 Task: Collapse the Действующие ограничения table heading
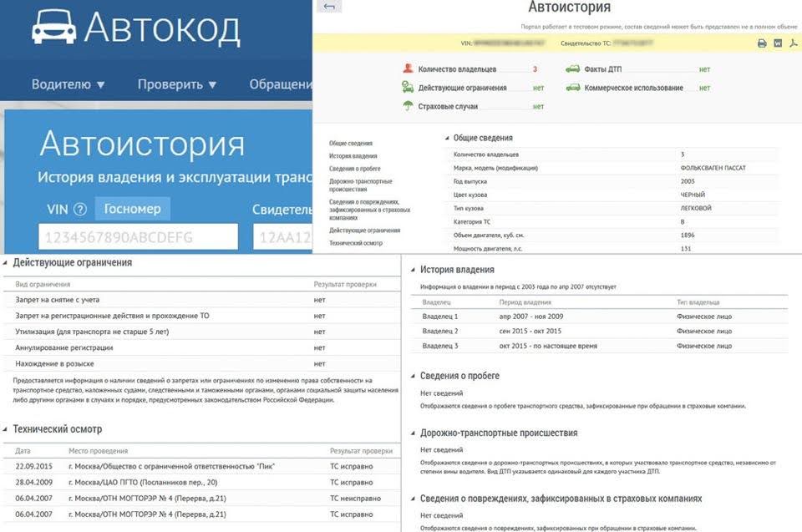(68, 262)
